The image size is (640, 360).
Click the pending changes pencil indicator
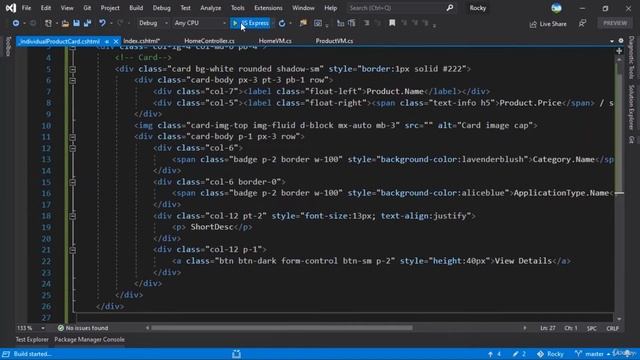coord(519,354)
